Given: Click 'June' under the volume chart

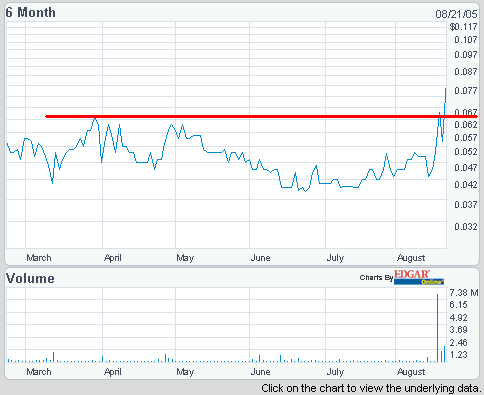Looking at the screenshot, I should click(x=260, y=372).
